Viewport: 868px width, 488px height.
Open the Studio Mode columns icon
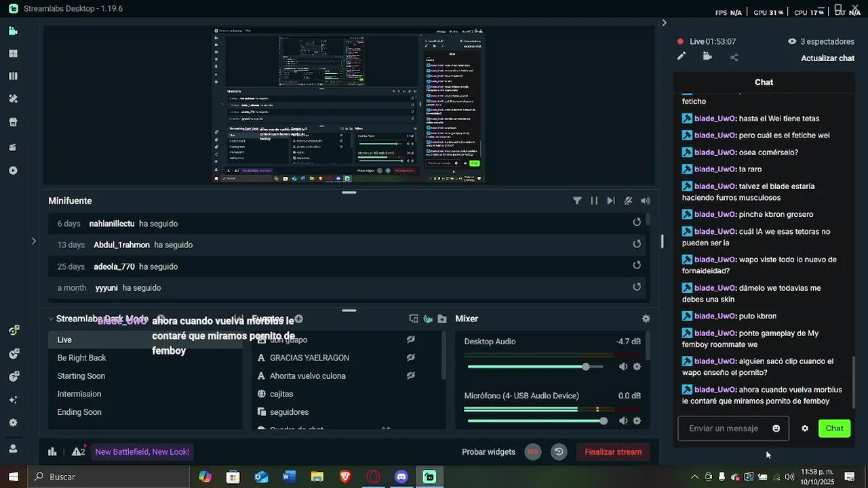point(13,76)
